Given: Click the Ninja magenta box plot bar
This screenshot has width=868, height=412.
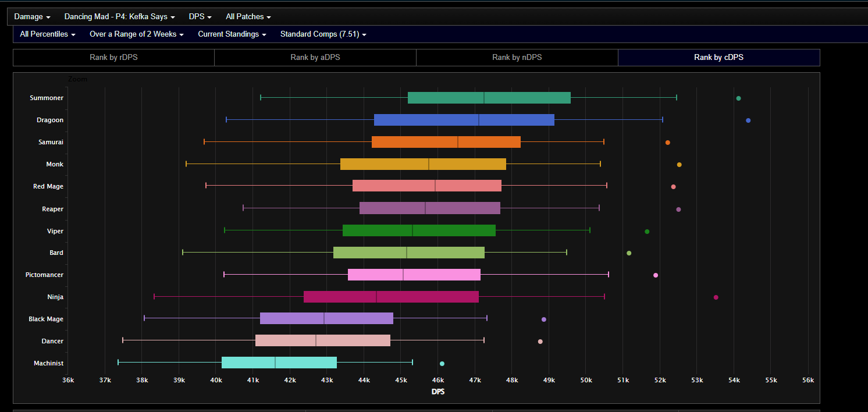Looking at the screenshot, I should tap(391, 297).
